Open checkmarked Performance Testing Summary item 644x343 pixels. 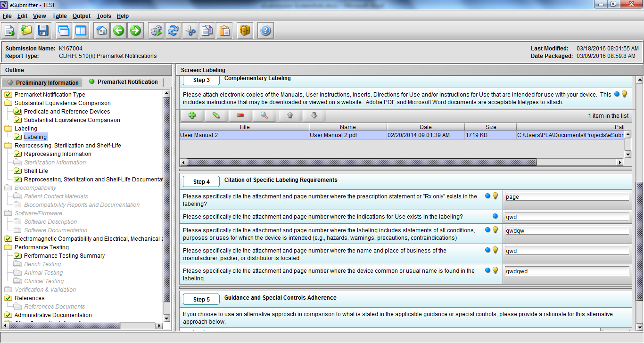click(64, 256)
